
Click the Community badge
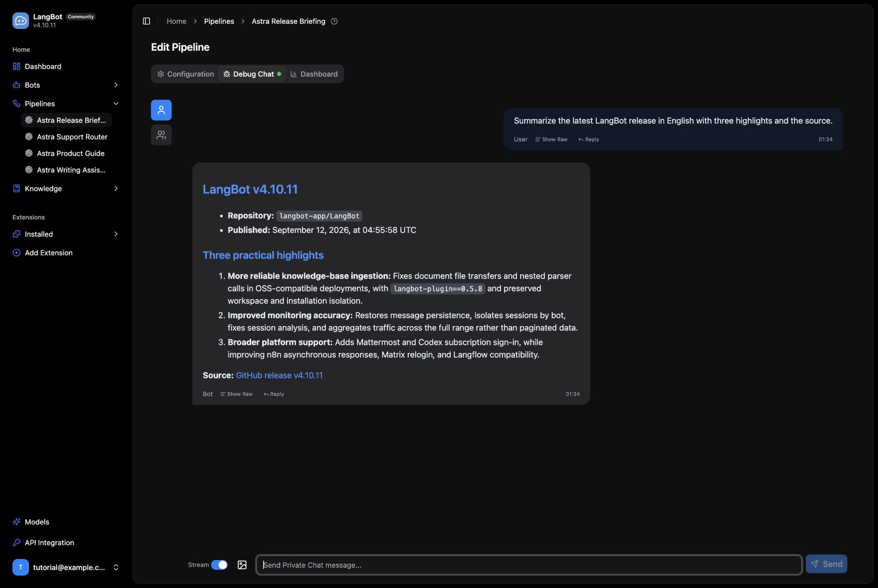click(x=81, y=17)
